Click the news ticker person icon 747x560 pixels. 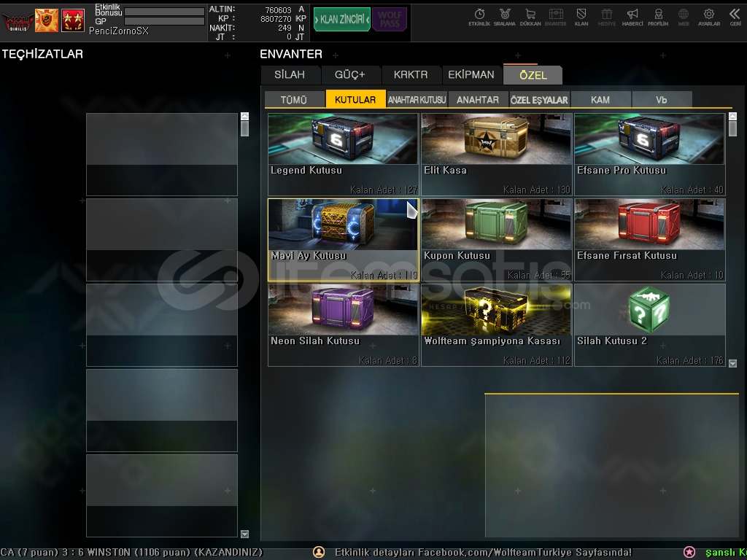coord(319,552)
